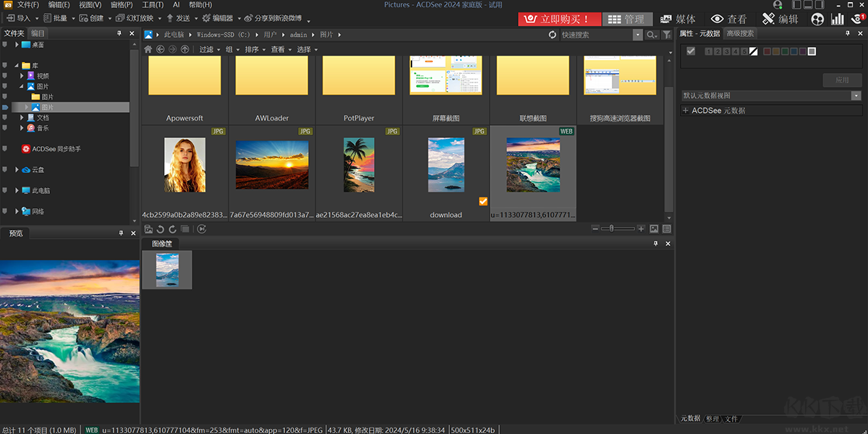Image resolution: width=868 pixels, height=434 pixels.
Task: Select rating number 3 in properties panel
Action: coord(726,51)
